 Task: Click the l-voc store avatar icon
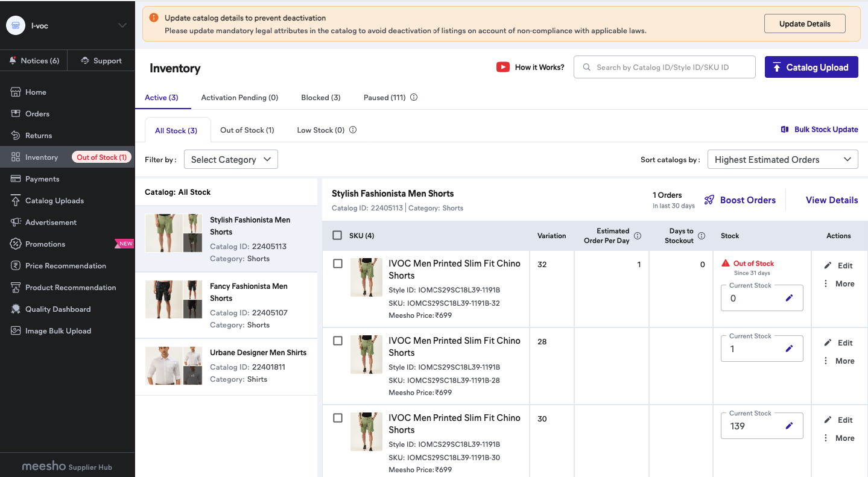[x=15, y=25]
